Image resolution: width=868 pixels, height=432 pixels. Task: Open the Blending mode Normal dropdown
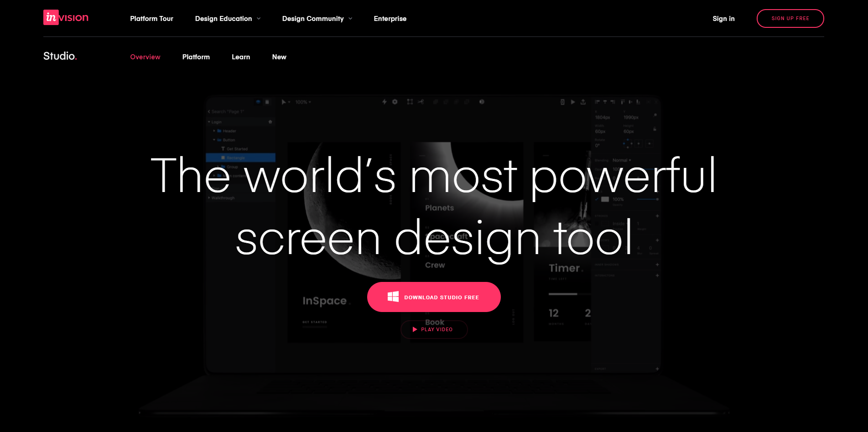(x=622, y=160)
